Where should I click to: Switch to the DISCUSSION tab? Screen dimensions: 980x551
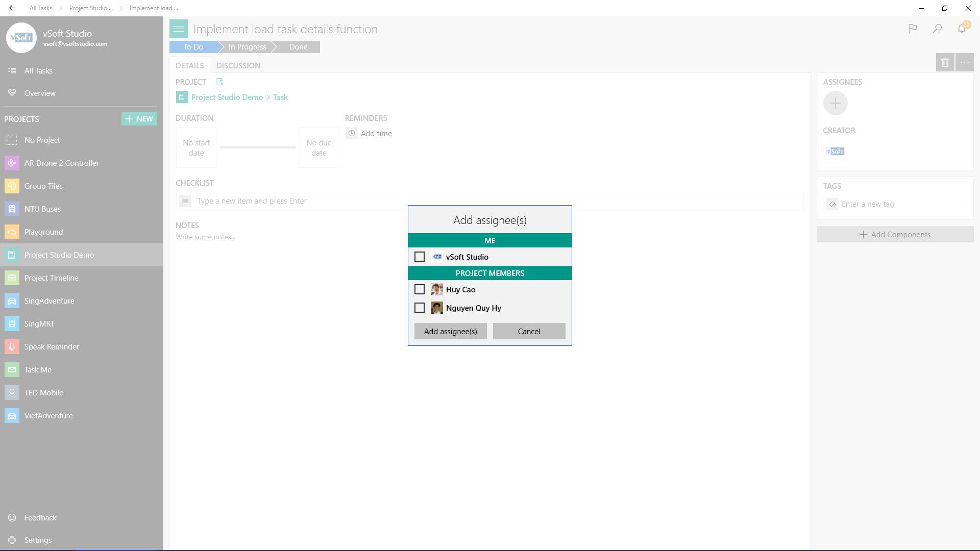click(238, 66)
